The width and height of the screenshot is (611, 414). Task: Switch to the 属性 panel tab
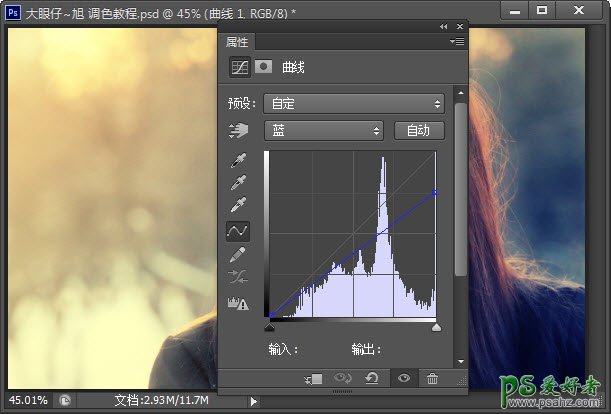[x=238, y=42]
